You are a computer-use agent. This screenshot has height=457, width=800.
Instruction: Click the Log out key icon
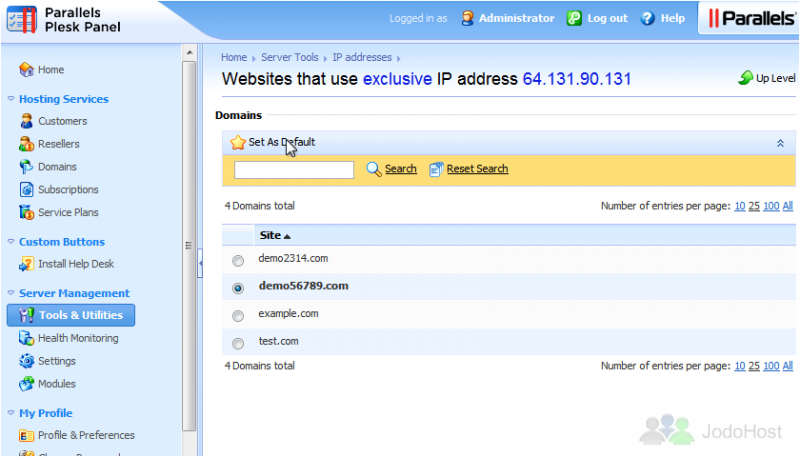tap(574, 18)
